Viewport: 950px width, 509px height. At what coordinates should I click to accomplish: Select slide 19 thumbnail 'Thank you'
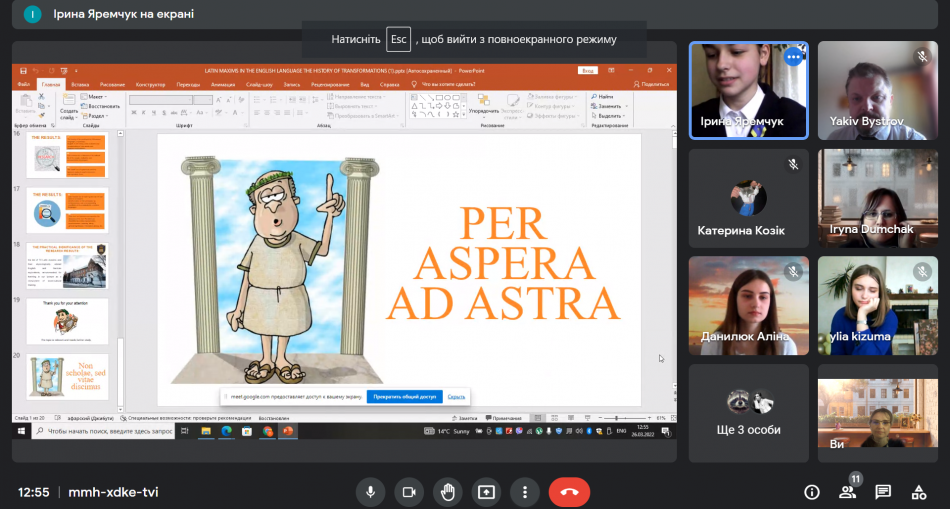[x=68, y=321]
